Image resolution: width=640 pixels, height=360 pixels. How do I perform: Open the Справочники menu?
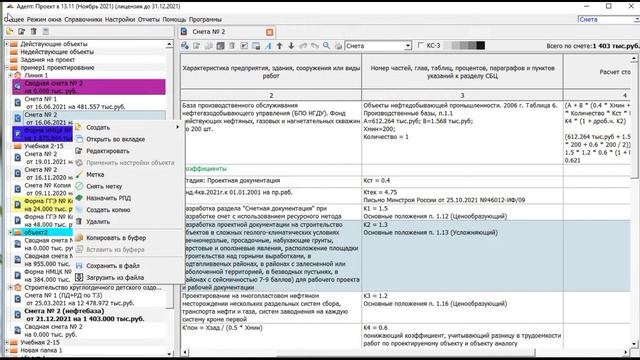(83, 19)
